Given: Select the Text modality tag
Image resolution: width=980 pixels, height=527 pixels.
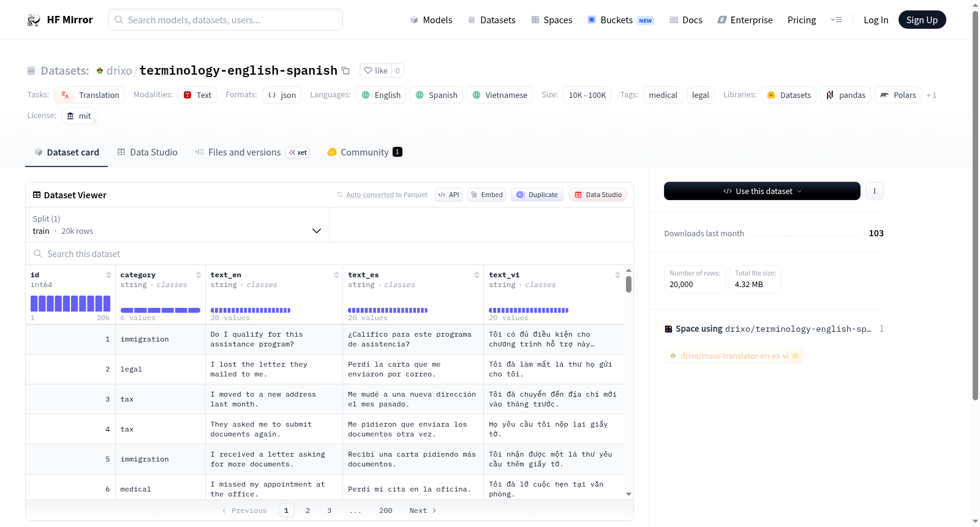Looking at the screenshot, I should 197,95.
